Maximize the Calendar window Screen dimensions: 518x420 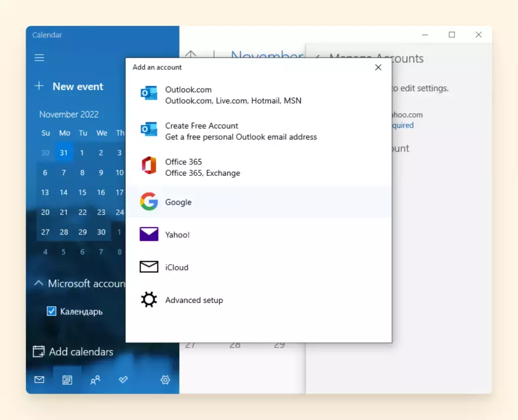[452, 35]
